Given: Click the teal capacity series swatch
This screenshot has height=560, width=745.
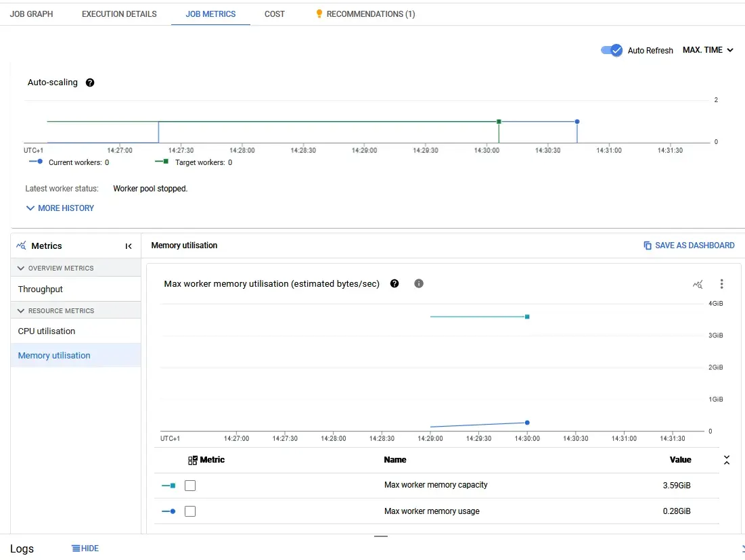Looking at the screenshot, I should click(168, 486).
